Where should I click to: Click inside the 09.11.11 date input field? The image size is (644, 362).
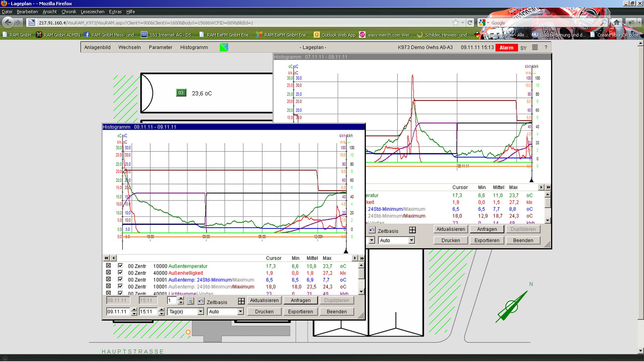pyautogui.click(x=118, y=312)
